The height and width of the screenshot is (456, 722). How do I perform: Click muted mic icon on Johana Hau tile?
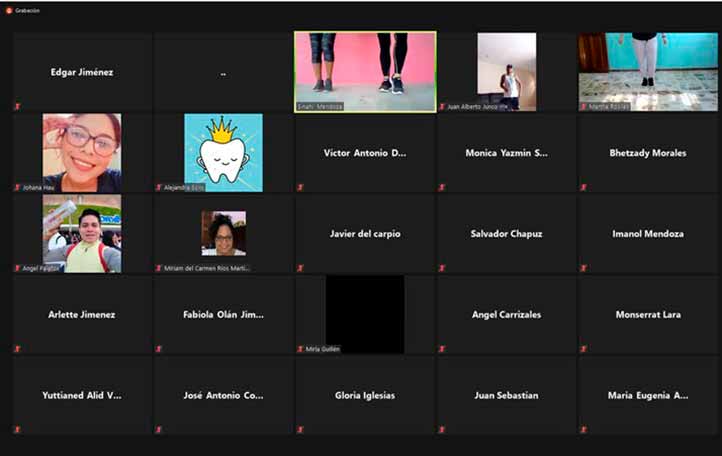point(17,187)
